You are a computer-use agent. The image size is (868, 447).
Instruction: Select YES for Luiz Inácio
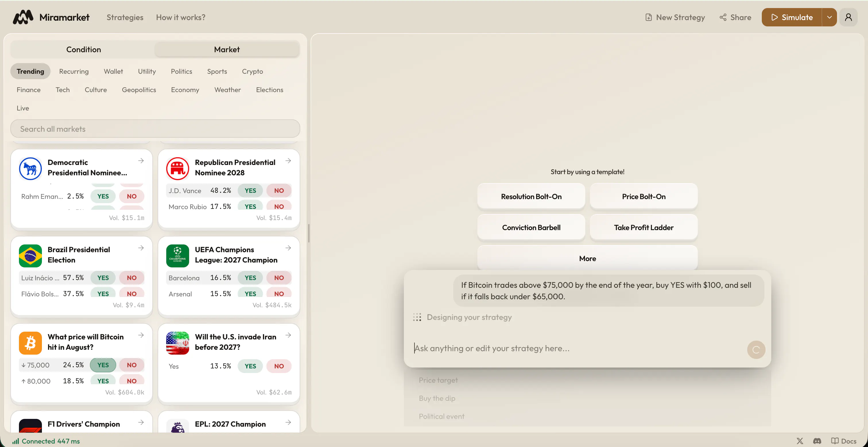(x=103, y=278)
